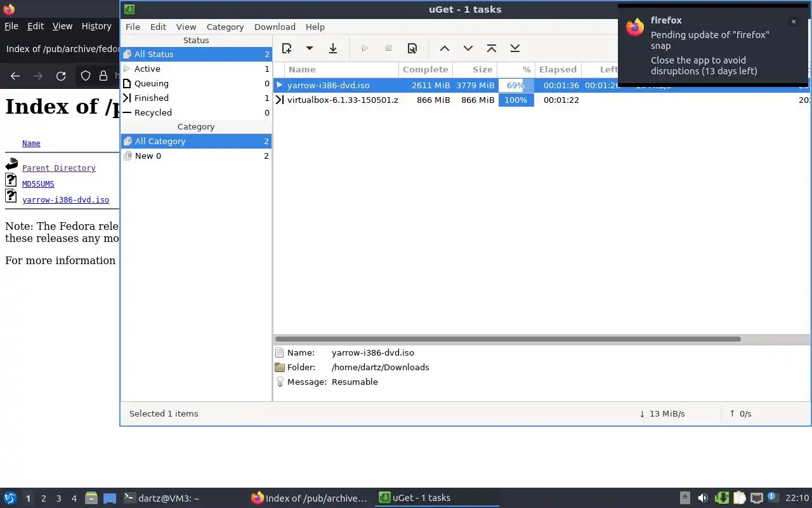Select the yarrow-i386-dvd.iso download row
This screenshot has height=508, width=812.
tap(542, 85)
